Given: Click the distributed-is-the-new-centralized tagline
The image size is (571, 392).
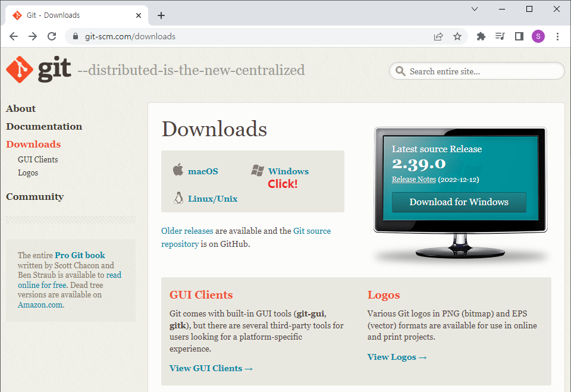Looking at the screenshot, I should pyautogui.click(x=191, y=70).
